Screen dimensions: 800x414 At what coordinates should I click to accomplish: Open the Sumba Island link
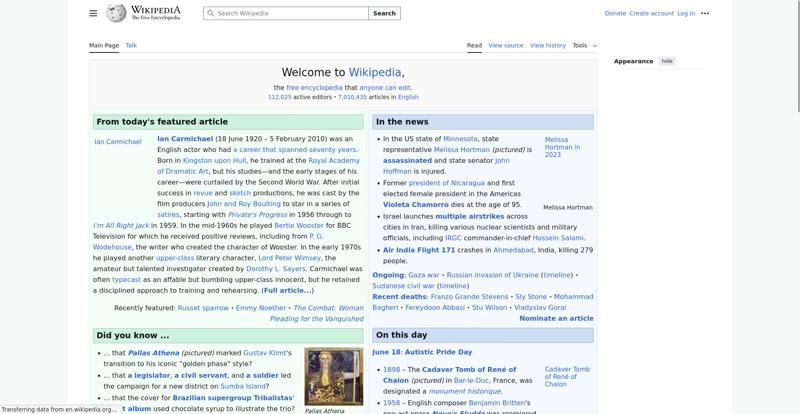[x=243, y=386]
